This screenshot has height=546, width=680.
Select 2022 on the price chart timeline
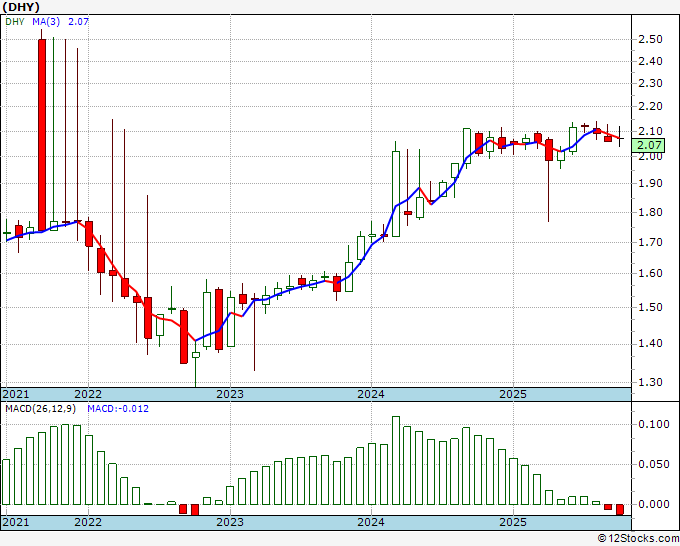click(x=88, y=394)
